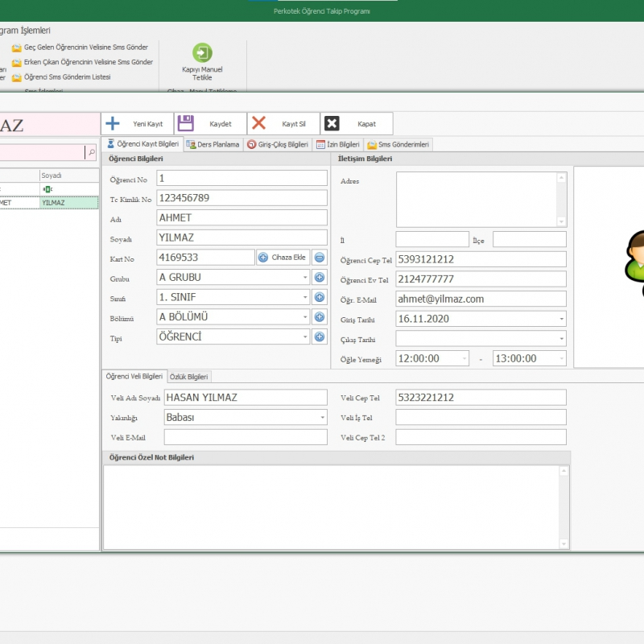Switch to the Ders Planlama tab
644x644 pixels.
pos(213,145)
